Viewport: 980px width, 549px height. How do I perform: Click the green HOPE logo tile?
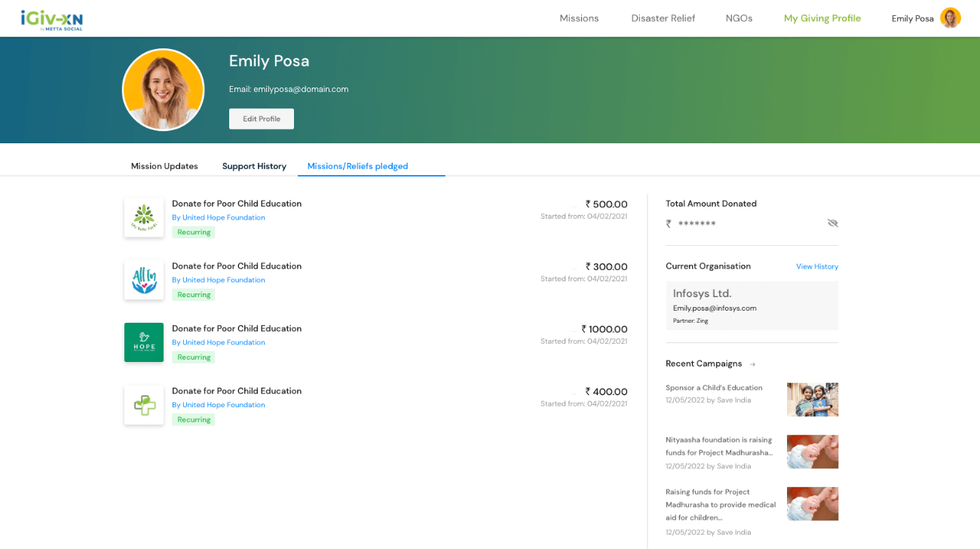click(144, 342)
